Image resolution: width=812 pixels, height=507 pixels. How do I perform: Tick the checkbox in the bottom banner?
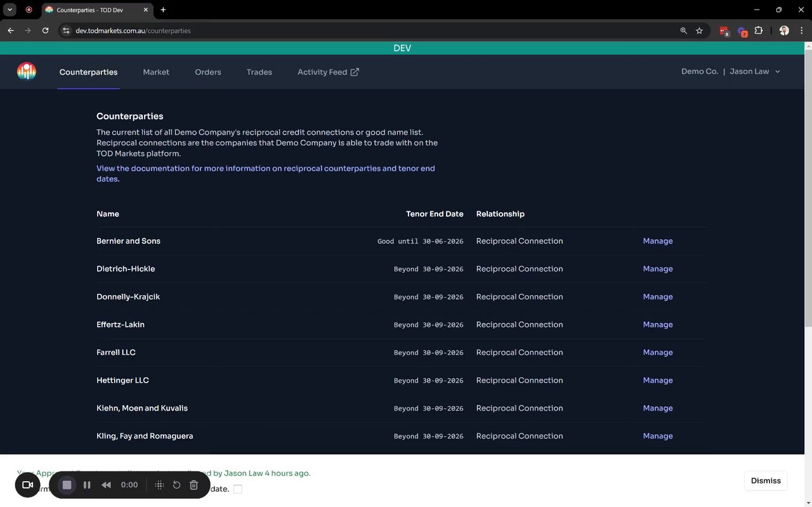(238, 489)
